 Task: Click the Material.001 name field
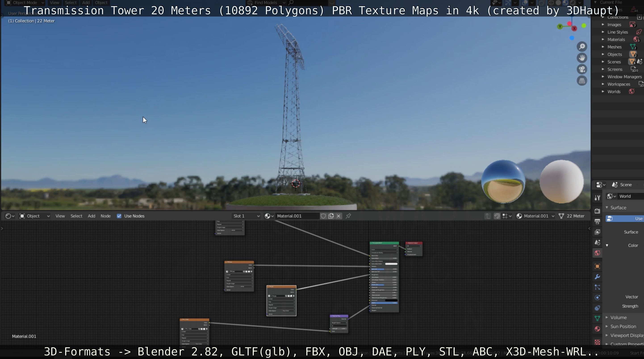(x=297, y=216)
